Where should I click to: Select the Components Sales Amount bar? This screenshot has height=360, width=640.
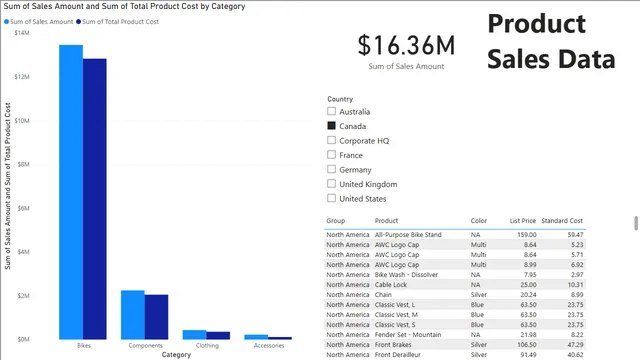[x=133, y=315]
